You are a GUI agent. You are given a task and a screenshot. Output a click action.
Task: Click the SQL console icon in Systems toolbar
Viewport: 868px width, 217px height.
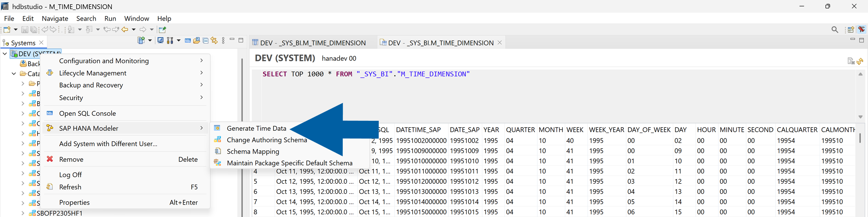(x=188, y=41)
